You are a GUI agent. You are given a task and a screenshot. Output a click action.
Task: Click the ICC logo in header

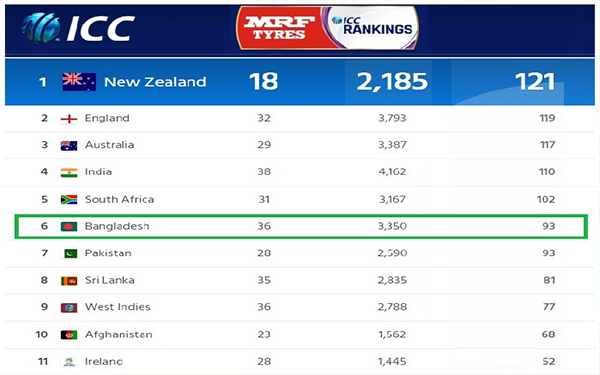click(78, 28)
